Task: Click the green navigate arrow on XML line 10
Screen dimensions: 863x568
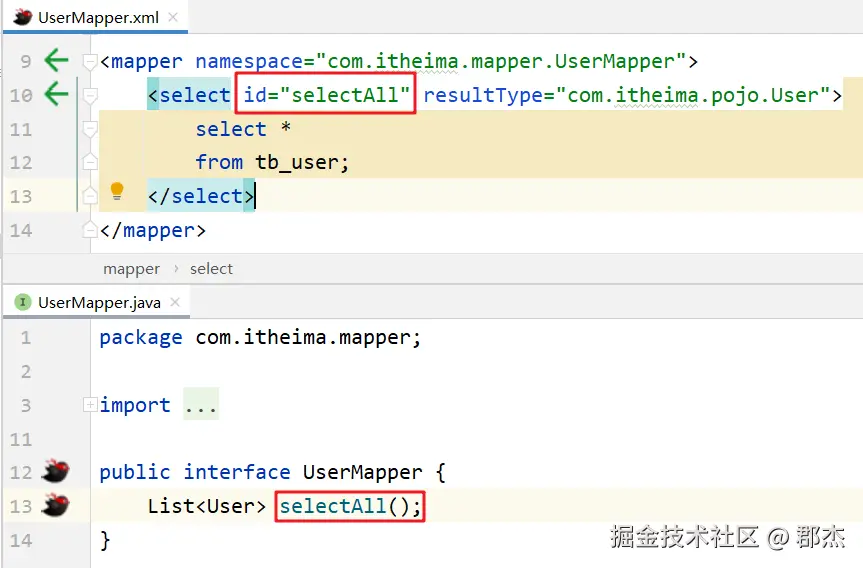Action: [x=56, y=94]
